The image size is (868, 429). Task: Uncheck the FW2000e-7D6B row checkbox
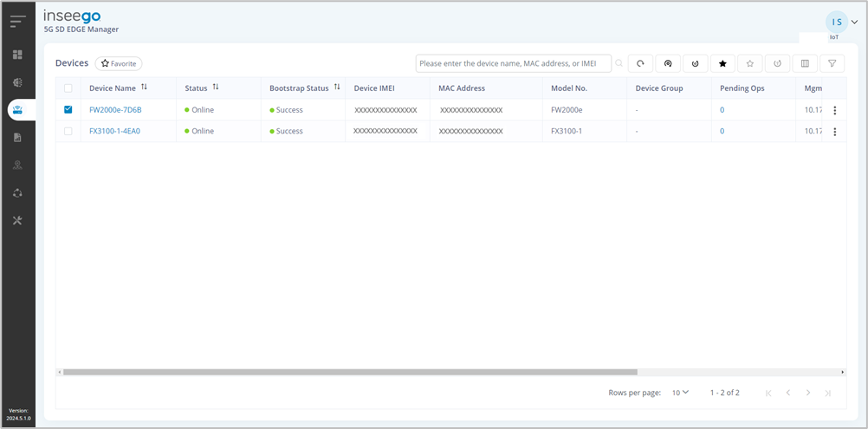(68, 109)
